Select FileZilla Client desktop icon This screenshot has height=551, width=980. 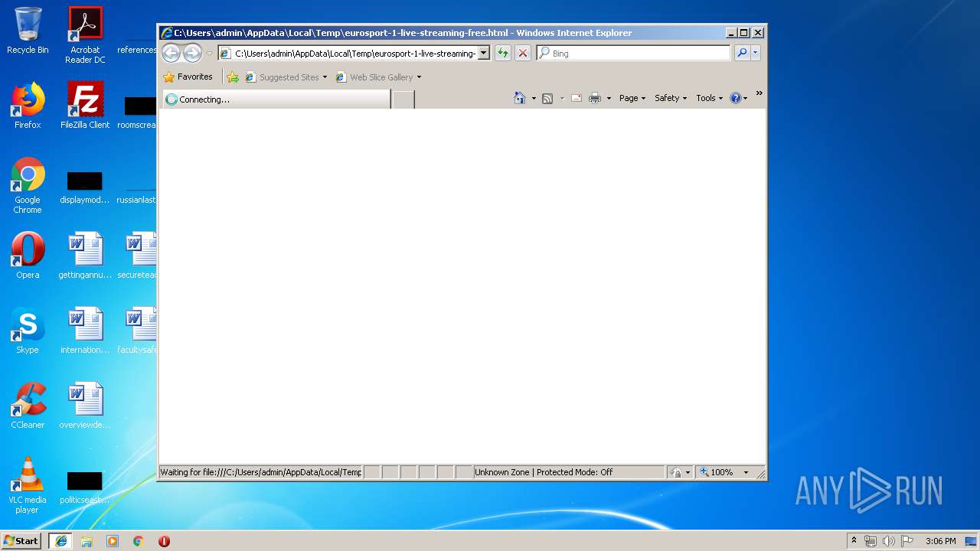[85, 106]
